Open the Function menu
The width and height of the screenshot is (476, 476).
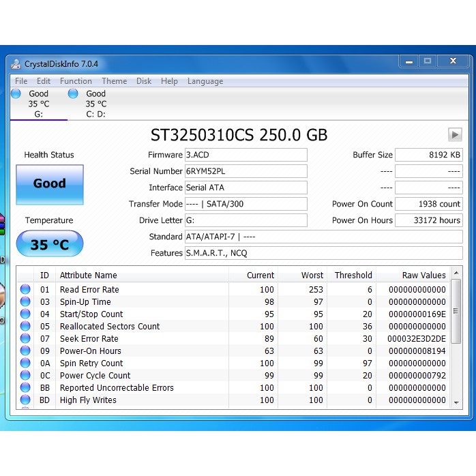tap(76, 81)
